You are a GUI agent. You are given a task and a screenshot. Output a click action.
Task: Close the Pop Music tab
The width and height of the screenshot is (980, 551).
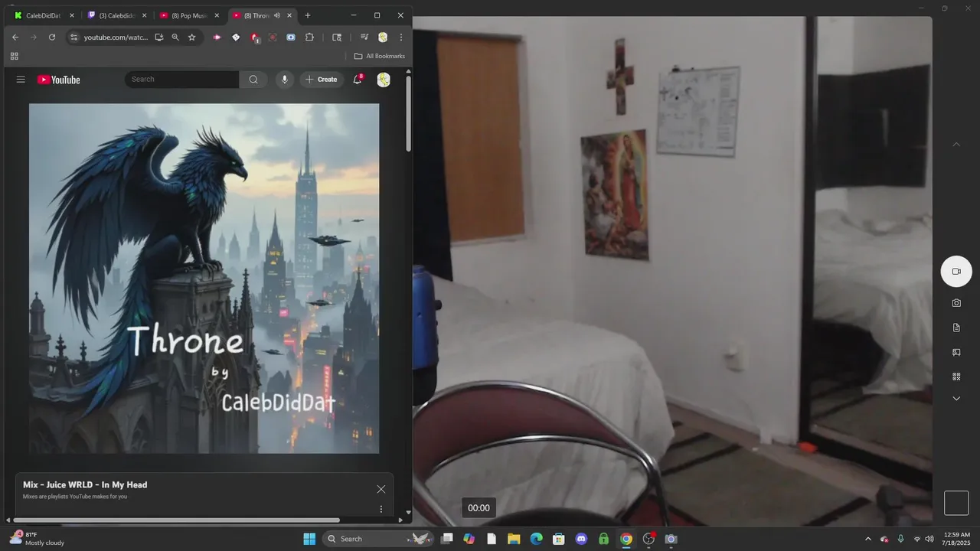(217, 15)
